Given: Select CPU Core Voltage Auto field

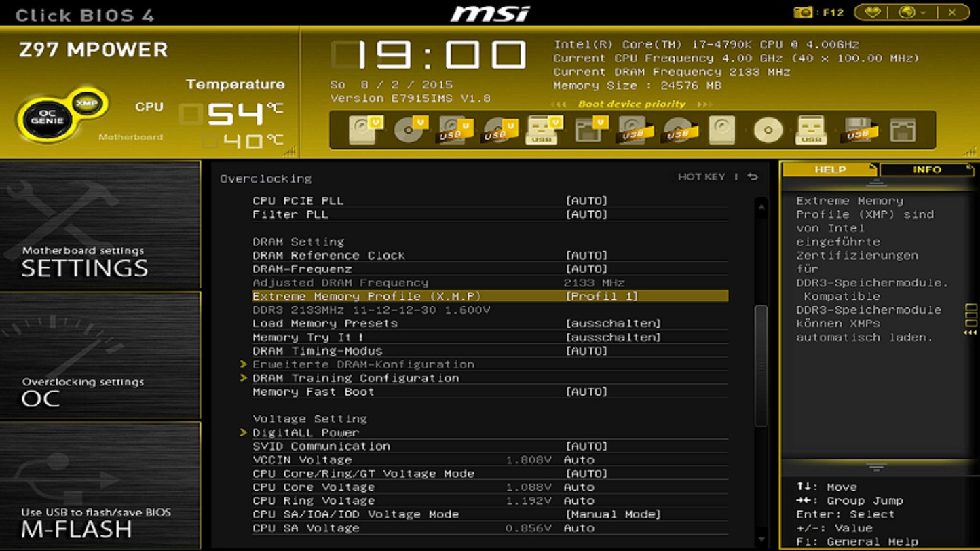Looking at the screenshot, I should (579, 487).
